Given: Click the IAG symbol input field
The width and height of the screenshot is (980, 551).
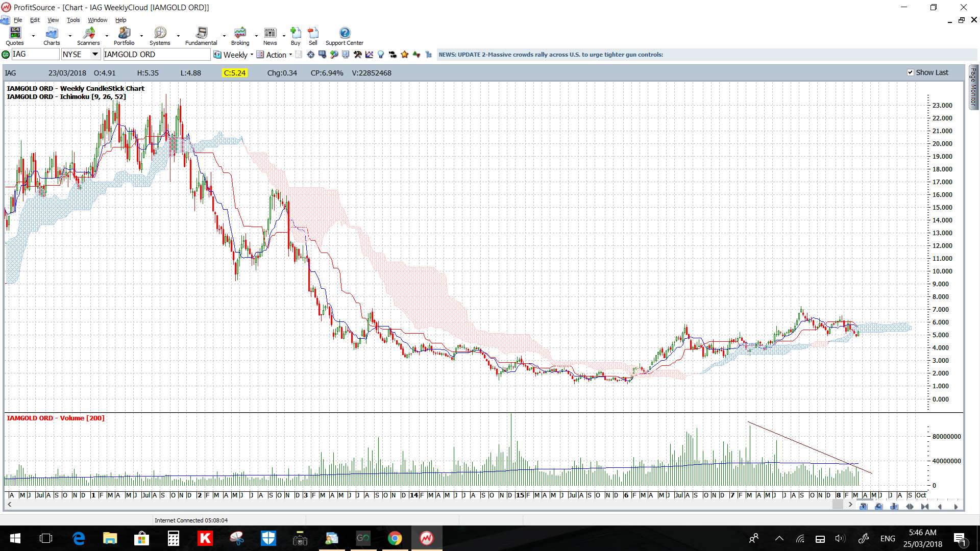Looking at the screenshot, I should tap(35, 54).
